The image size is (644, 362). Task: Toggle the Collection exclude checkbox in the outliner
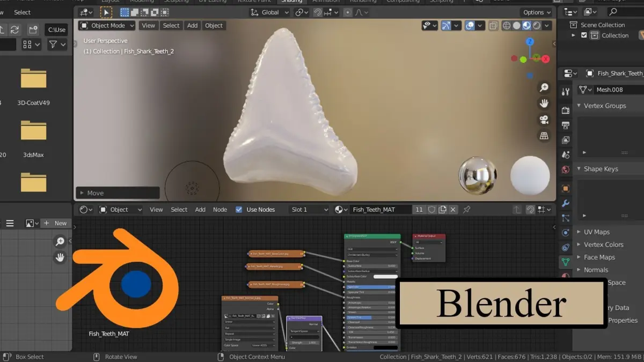coord(584,35)
